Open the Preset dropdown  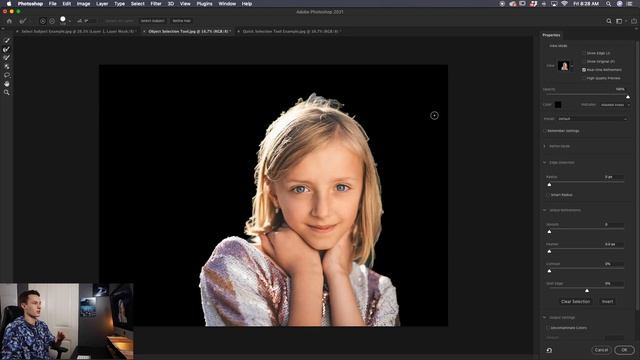(x=592, y=119)
